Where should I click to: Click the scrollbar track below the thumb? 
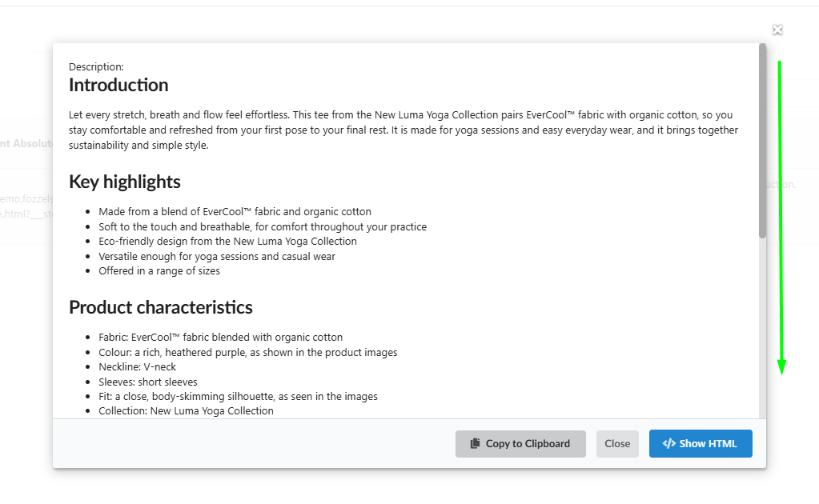tap(763, 329)
